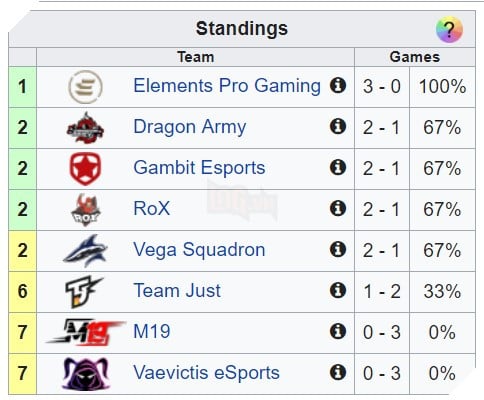Click info icon beside RoX
The height and width of the screenshot is (400, 484).
[x=338, y=208]
